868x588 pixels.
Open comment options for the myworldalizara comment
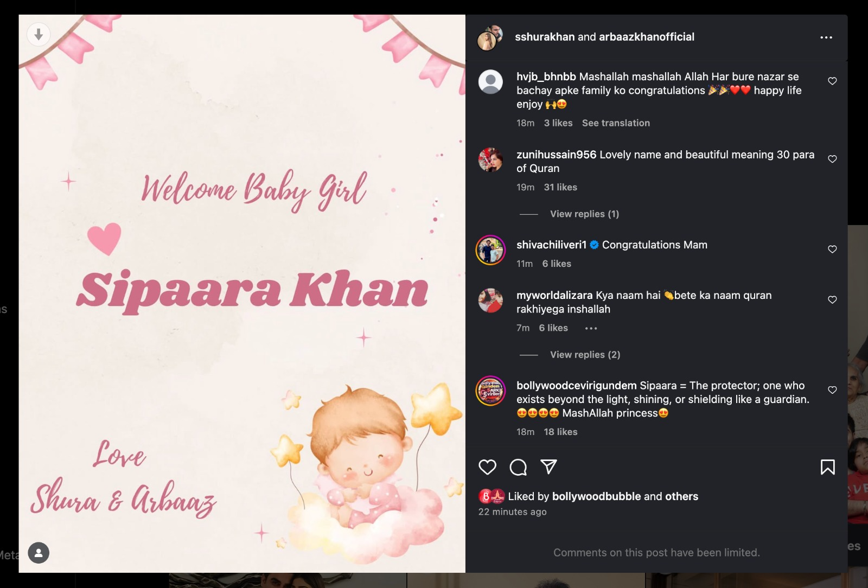click(591, 328)
